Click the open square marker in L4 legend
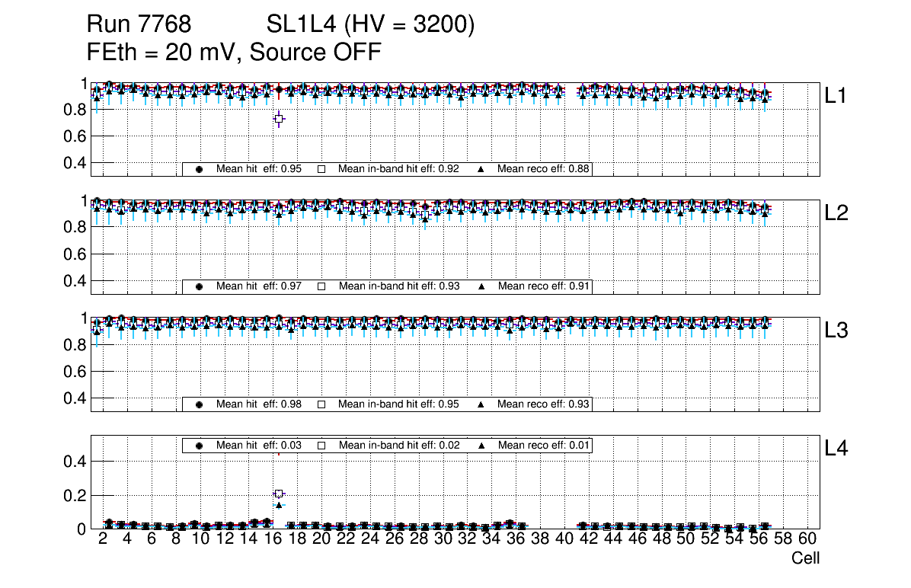 pos(321,446)
